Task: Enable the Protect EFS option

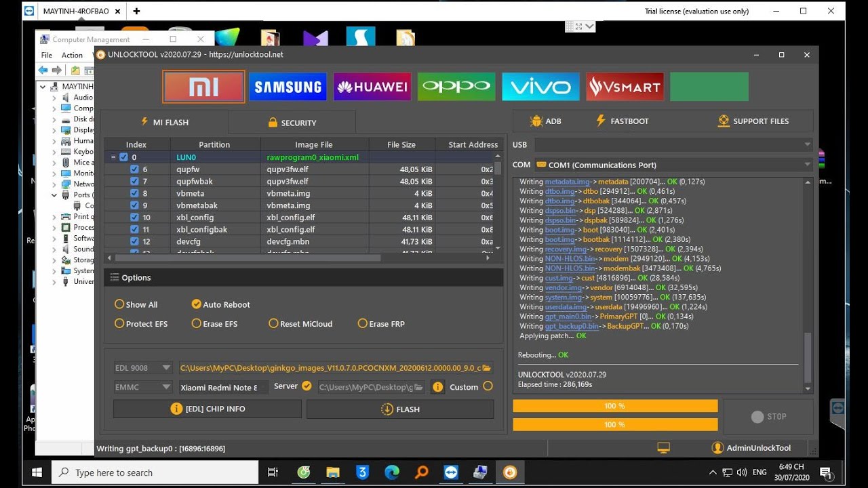Action: tap(119, 323)
